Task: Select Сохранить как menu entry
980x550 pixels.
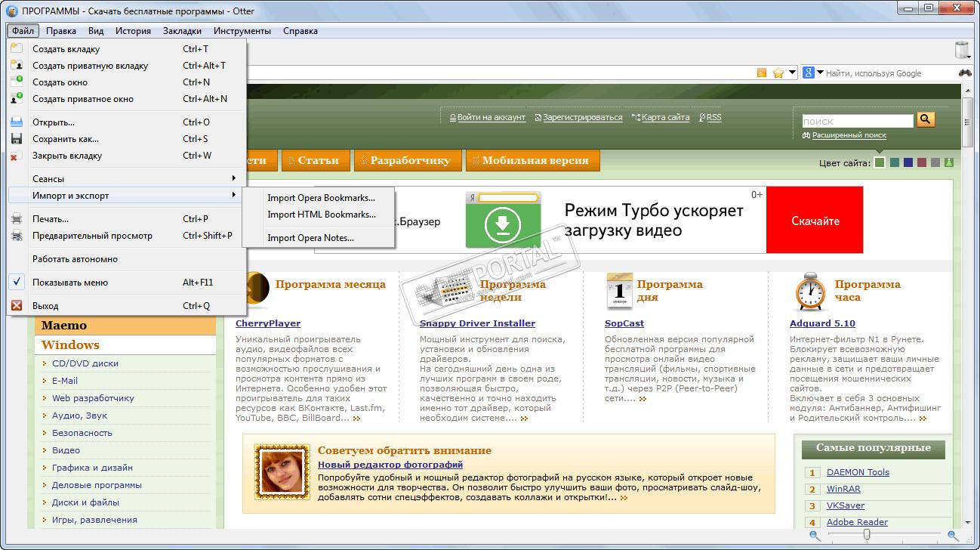Action: pyautogui.click(x=127, y=139)
